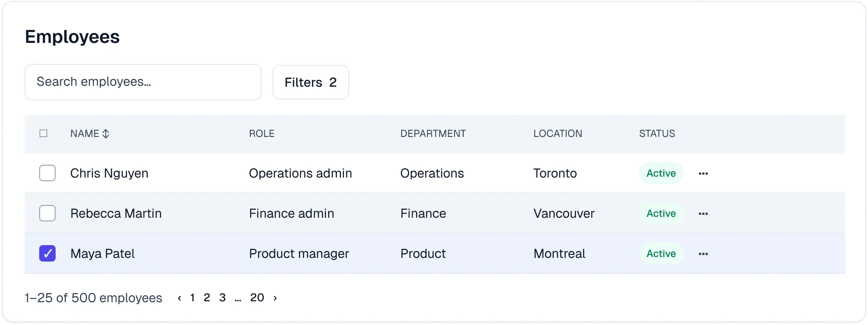Uncheck the box for Maya Patel
Image resolution: width=868 pixels, height=325 pixels.
[x=47, y=253]
